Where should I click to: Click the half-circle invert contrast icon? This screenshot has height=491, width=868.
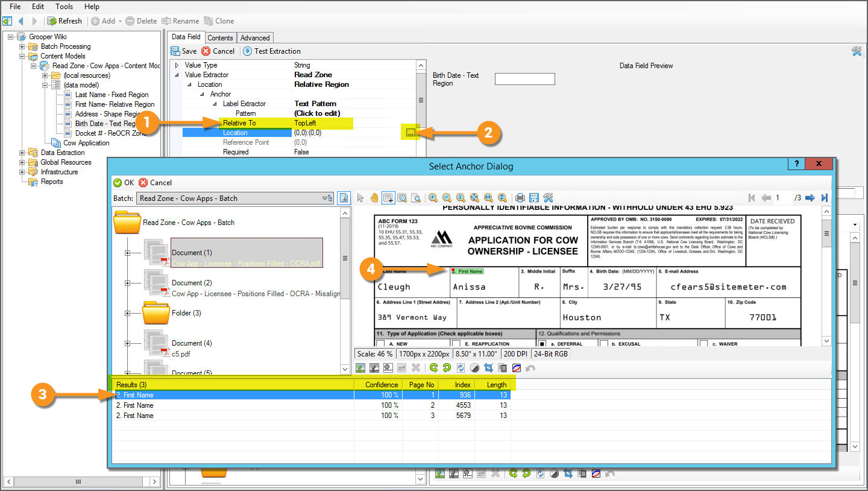(x=476, y=367)
